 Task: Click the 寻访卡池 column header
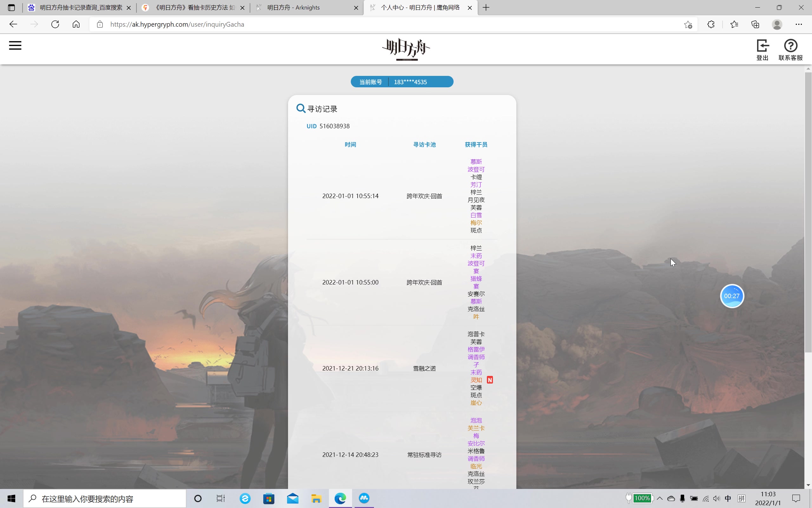[x=424, y=144]
